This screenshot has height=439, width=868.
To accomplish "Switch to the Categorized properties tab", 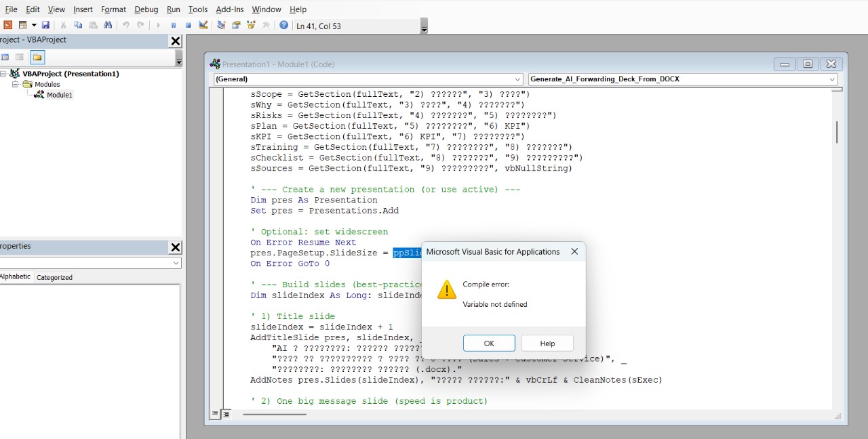I will coord(54,277).
